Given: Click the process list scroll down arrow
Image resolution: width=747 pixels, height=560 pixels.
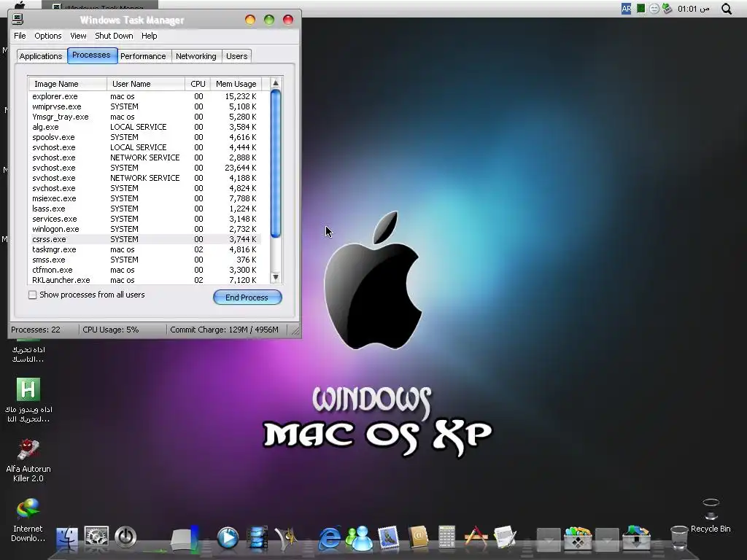Looking at the screenshot, I should (x=275, y=278).
